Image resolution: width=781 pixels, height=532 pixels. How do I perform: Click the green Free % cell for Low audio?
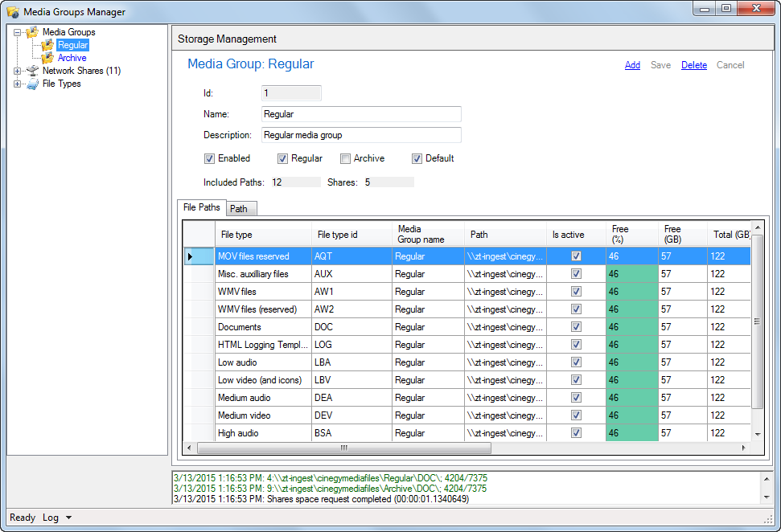pyautogui.click(x=632, y=362)
